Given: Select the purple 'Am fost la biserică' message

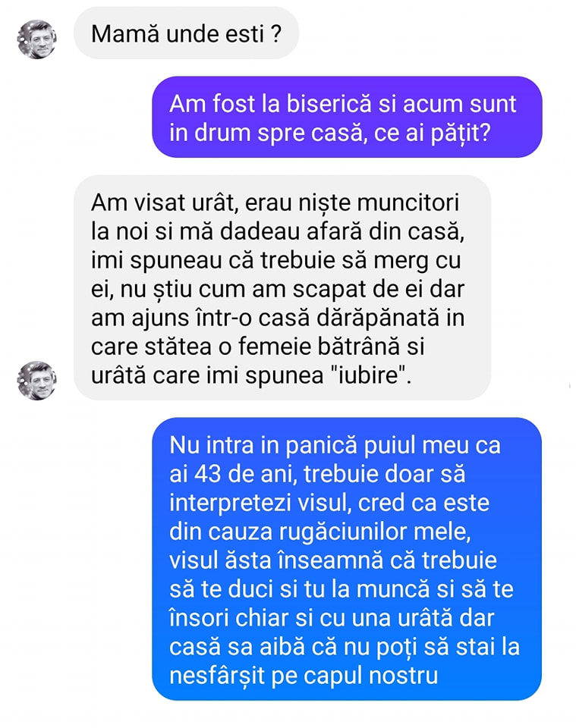Looking at the screenshot, I should (x=347, y=117).
